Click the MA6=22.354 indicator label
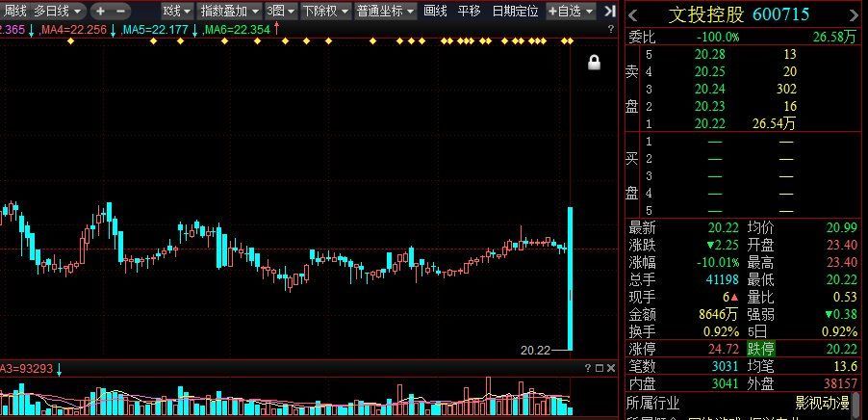868x420 pixels. (x=237, y=29)
